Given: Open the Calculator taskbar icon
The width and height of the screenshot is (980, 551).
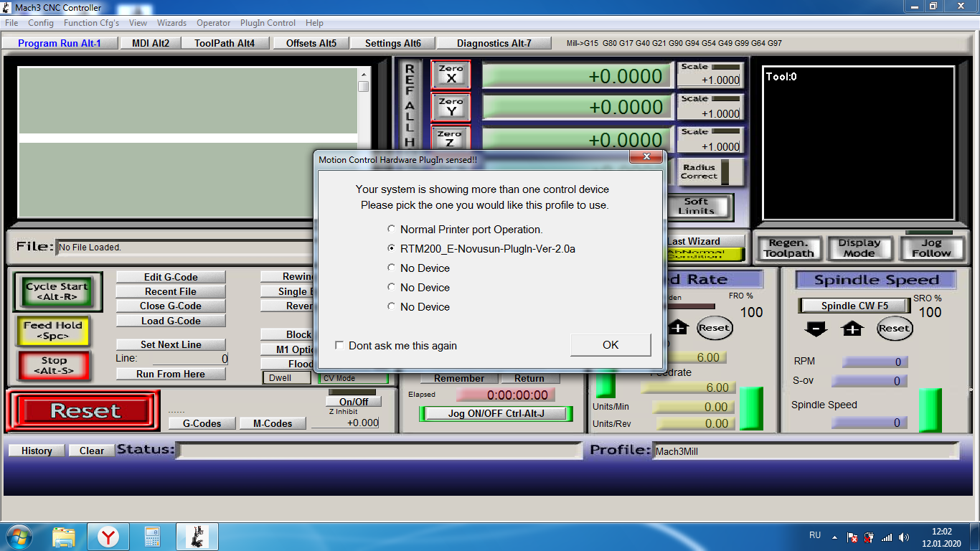Looking at the screenshot, I should pyautogui.click(x=152, y=537).
